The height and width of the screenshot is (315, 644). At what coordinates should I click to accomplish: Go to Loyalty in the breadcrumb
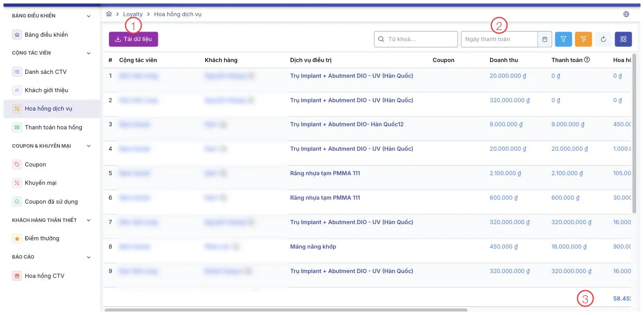point(133,14)
